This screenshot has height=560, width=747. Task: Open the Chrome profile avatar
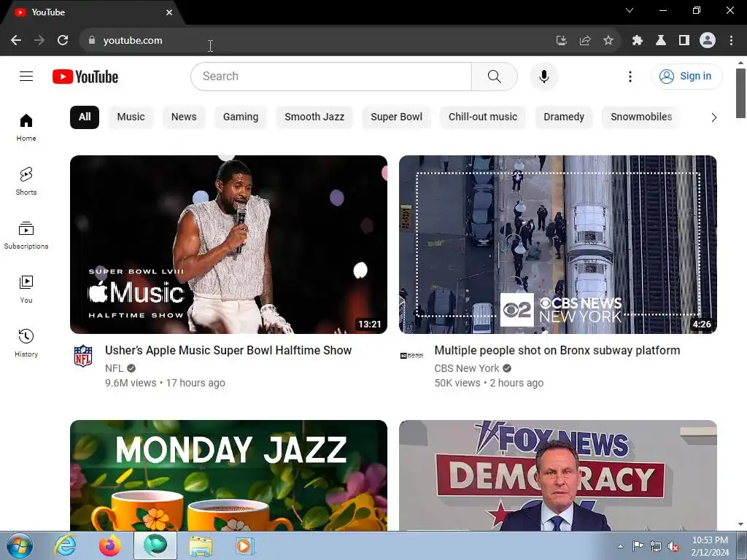(708, 41)
